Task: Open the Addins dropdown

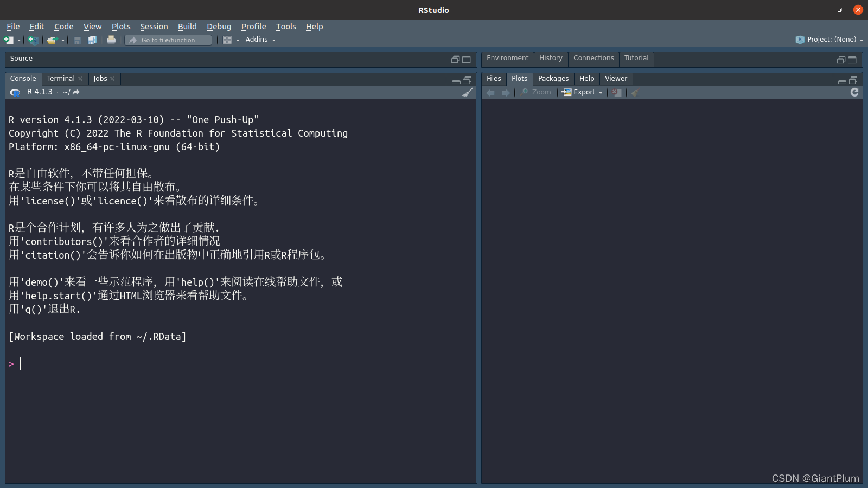Action: (x=259, y=39)
